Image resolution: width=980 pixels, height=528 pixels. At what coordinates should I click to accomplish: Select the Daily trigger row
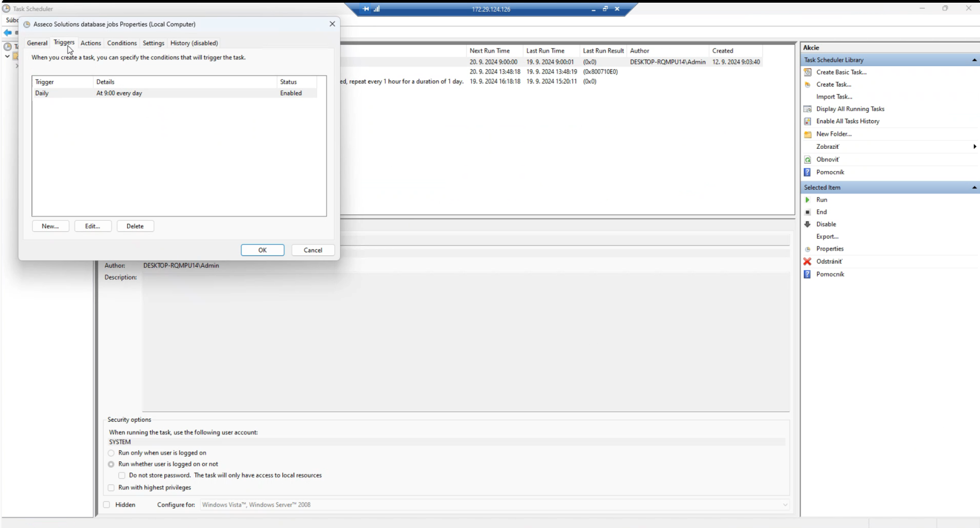click(175, 93)
